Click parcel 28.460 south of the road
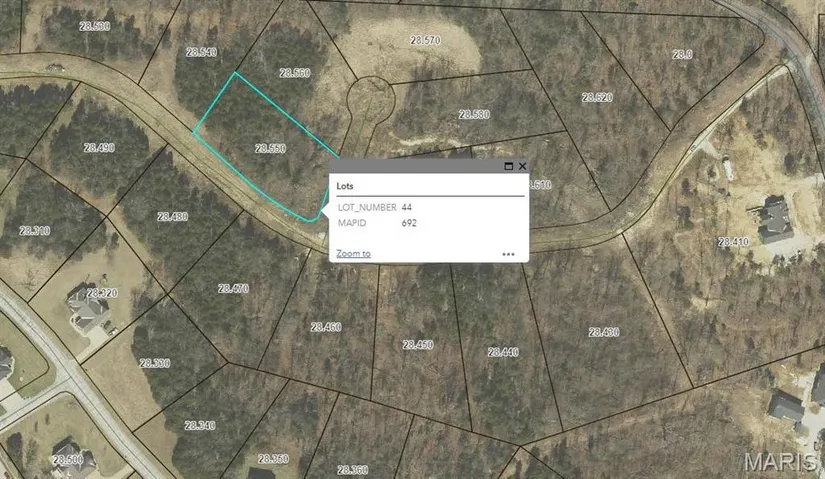This screenshot has width=825, height=479. coord(326,327)
